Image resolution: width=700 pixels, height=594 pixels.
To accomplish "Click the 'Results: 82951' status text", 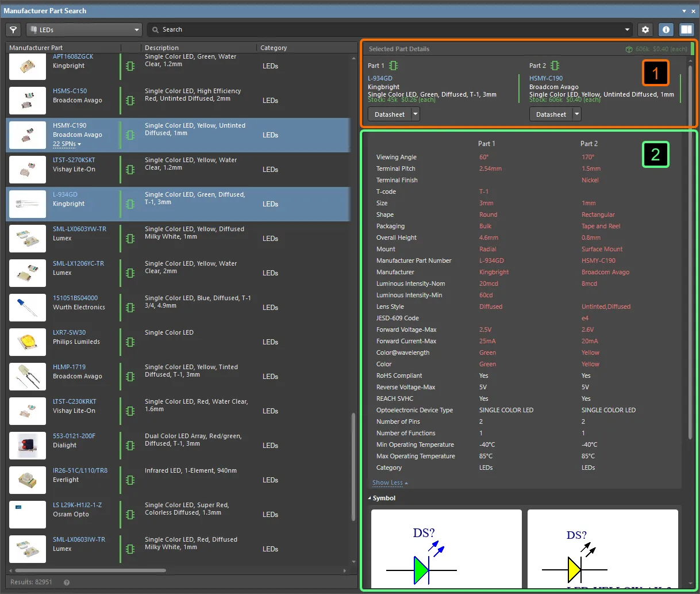I will [31, 582].
